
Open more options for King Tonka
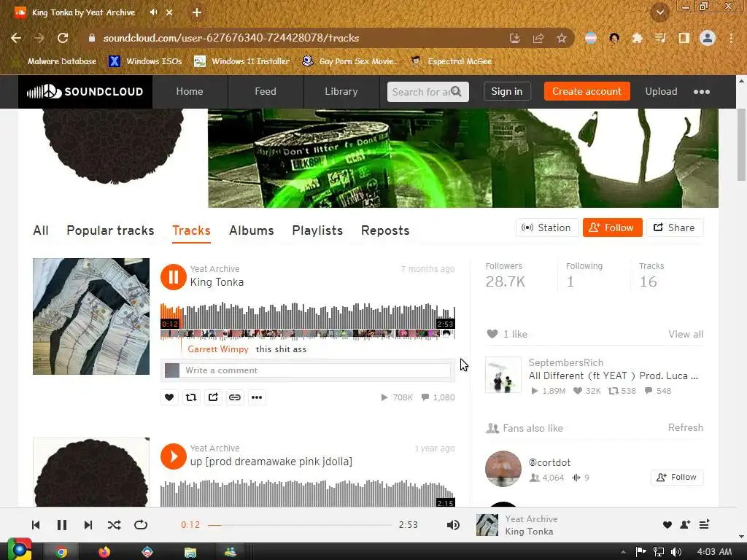(x=257, y=397)
